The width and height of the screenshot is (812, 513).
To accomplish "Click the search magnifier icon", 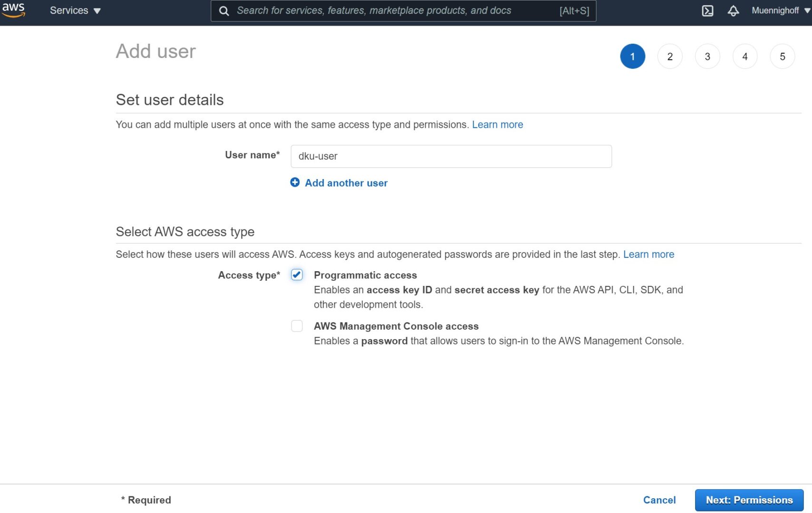I will [223, 10].
